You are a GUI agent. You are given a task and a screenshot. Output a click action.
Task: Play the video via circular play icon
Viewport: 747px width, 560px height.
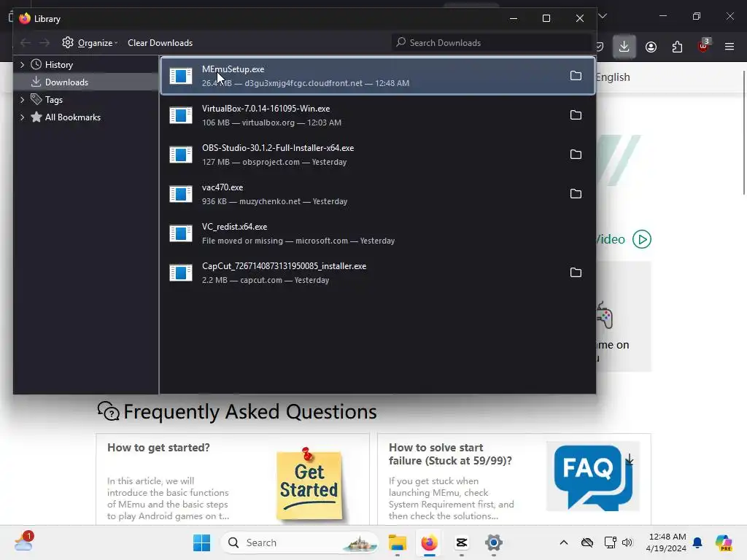point(642,239)
